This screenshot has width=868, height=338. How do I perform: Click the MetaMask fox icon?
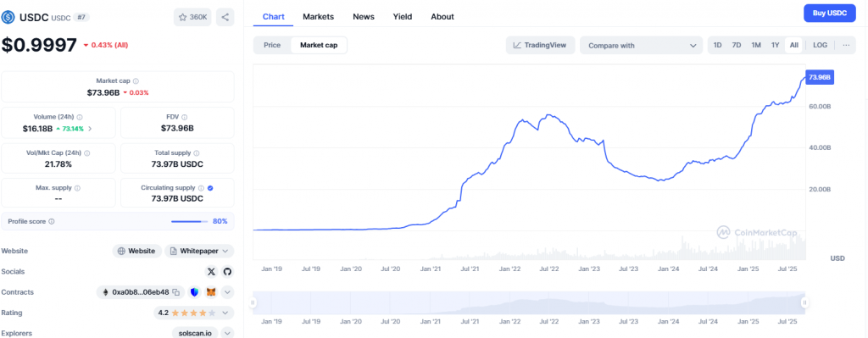tap(211, 292)
